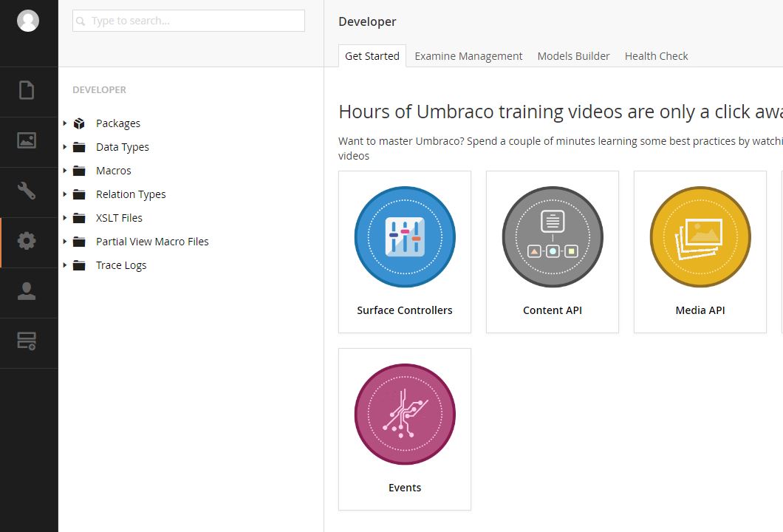Select Relation Types in the tree
This screenshot has height=532, width=783.
coord(131,194)
